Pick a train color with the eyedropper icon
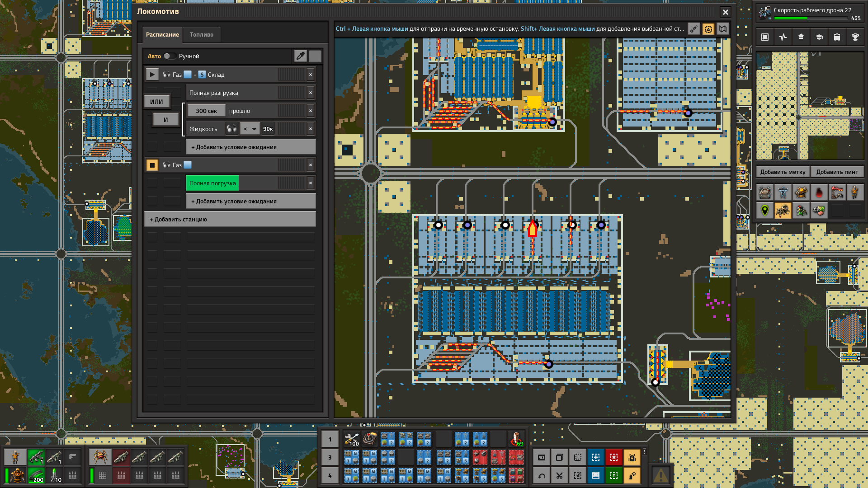 [x=301, y=56]
